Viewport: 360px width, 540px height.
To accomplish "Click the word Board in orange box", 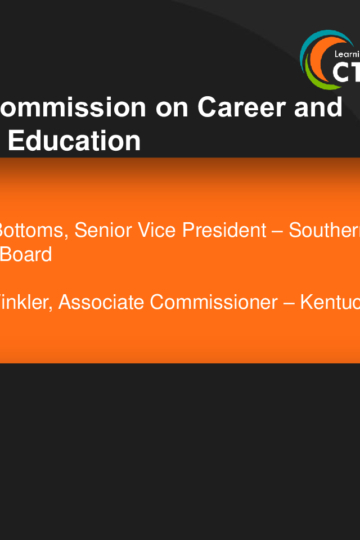I will pyautogui.click(x=26, y=254).
